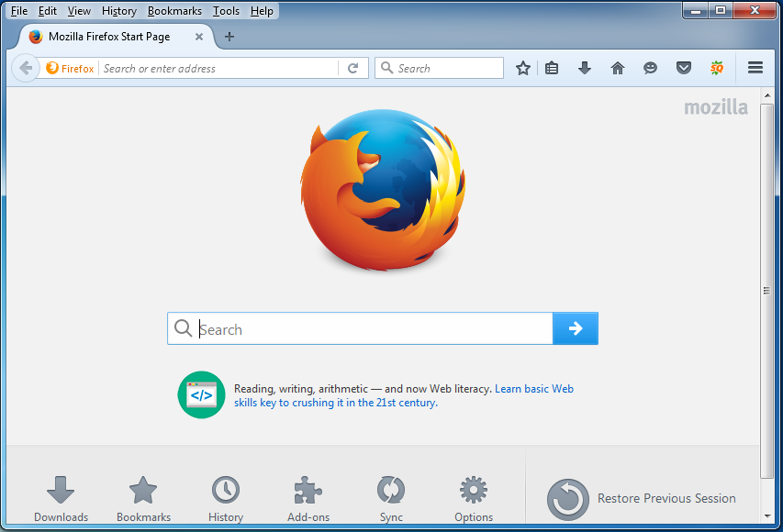Open the Bookmarks menu
The image size is (783, 532).
(174, 11)
